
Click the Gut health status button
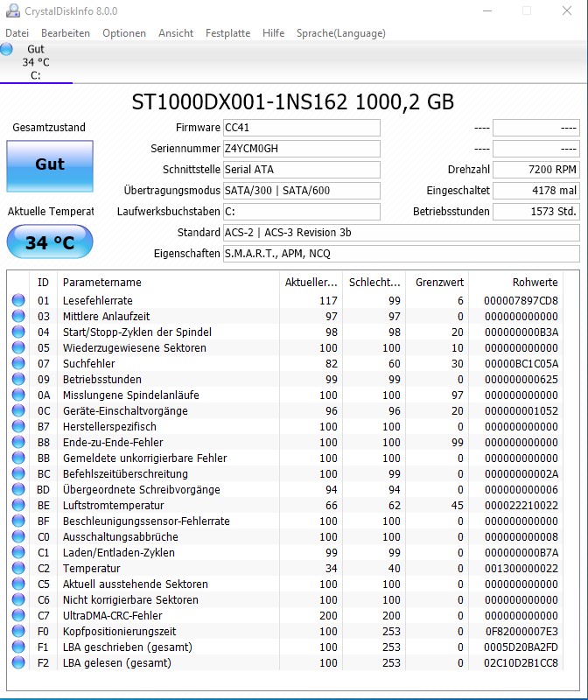click(x=50, y=166)
